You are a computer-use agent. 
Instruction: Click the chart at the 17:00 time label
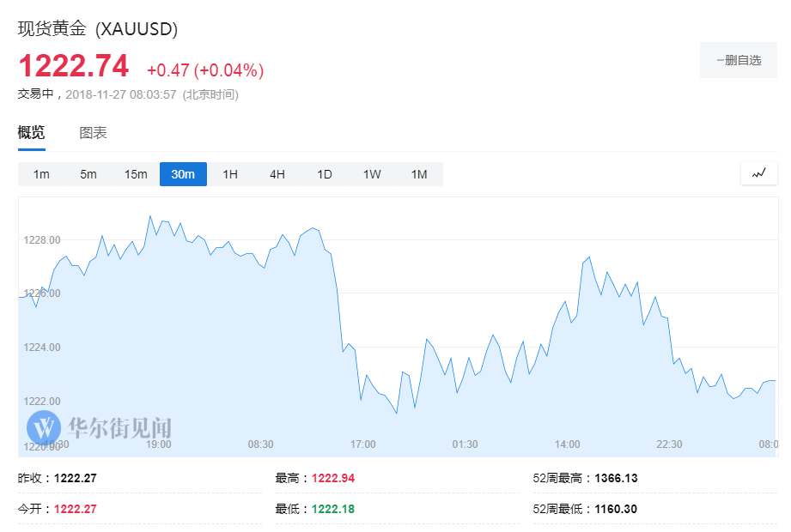363,444
